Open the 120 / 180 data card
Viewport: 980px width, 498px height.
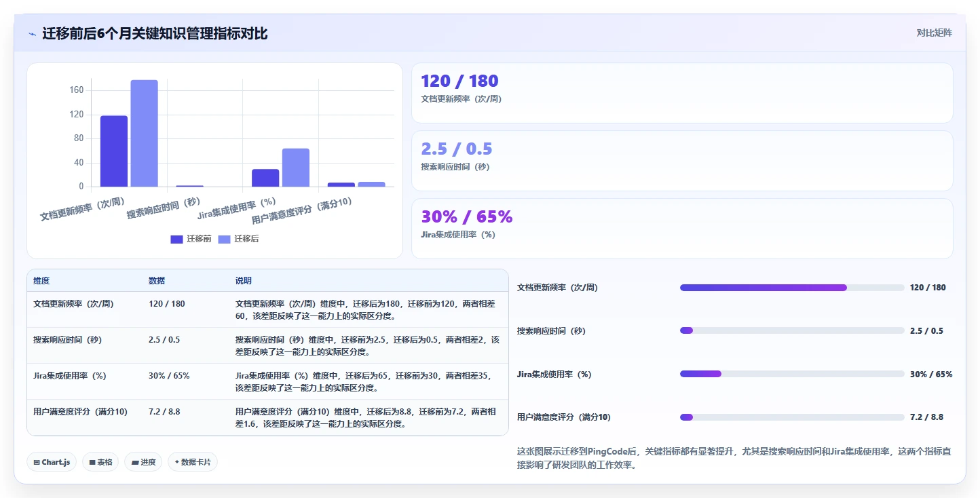coord(682,93)
